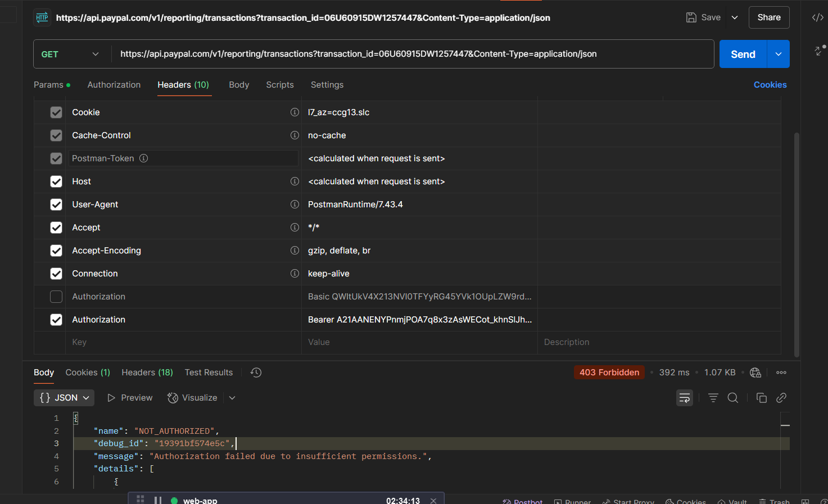Open the JSON format dropdown
The height and width of the screenshot is (504, 828).
pyautogui.click(x=64, y=398)
